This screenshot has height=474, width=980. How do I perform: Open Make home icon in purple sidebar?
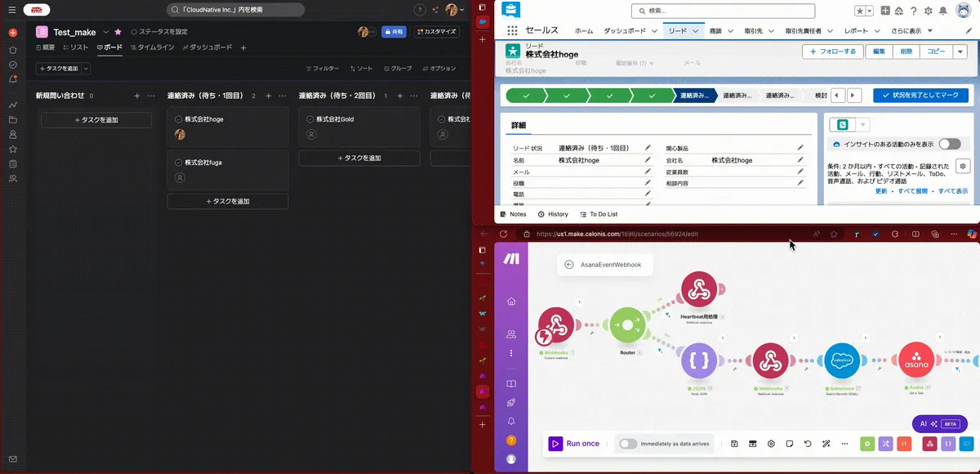511,302
